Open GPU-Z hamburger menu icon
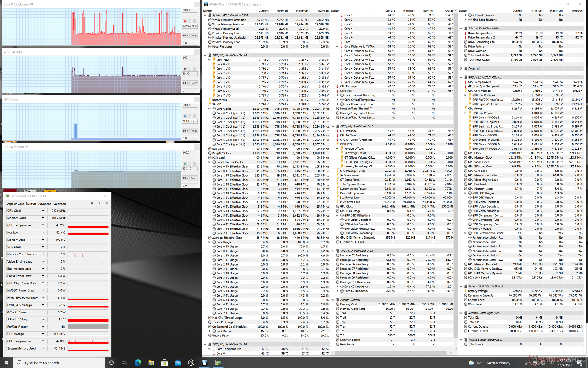 (x=107, y=203)
